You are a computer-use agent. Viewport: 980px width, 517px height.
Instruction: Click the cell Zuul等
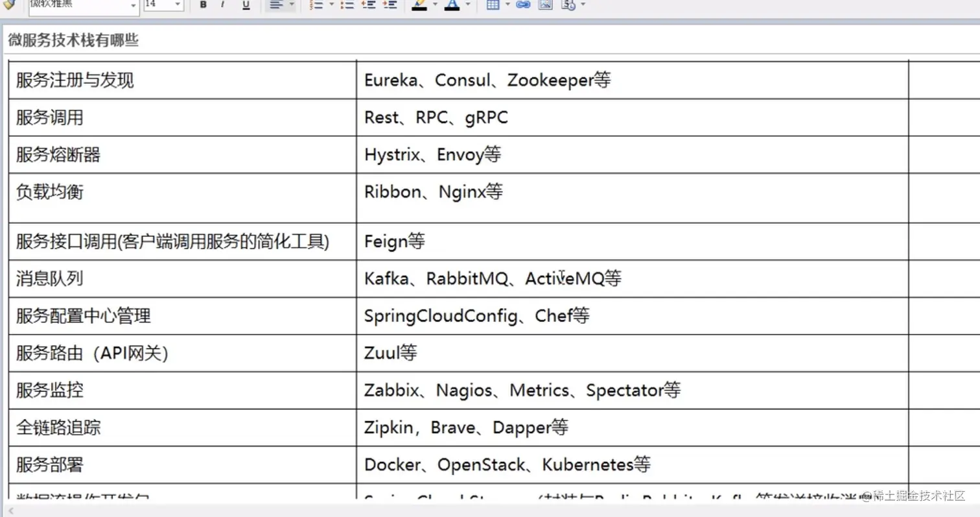[x=633, y=353]
